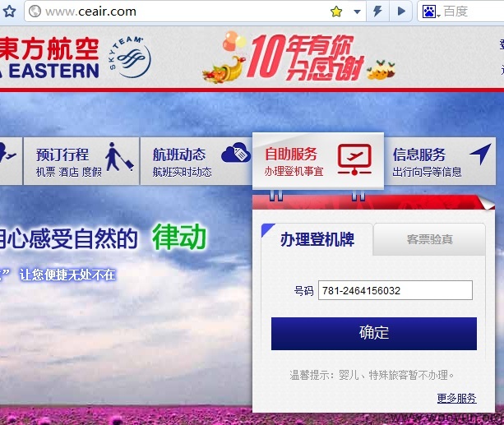Select the 自助服务 self-service menu
504x425 pixels.
click(x=318, y=161)
